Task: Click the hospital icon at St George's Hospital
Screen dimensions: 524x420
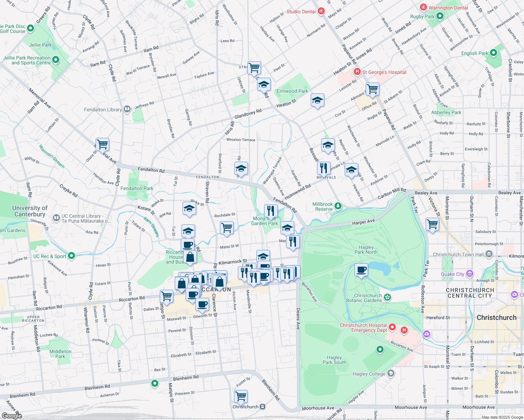Action: (357, 72)
